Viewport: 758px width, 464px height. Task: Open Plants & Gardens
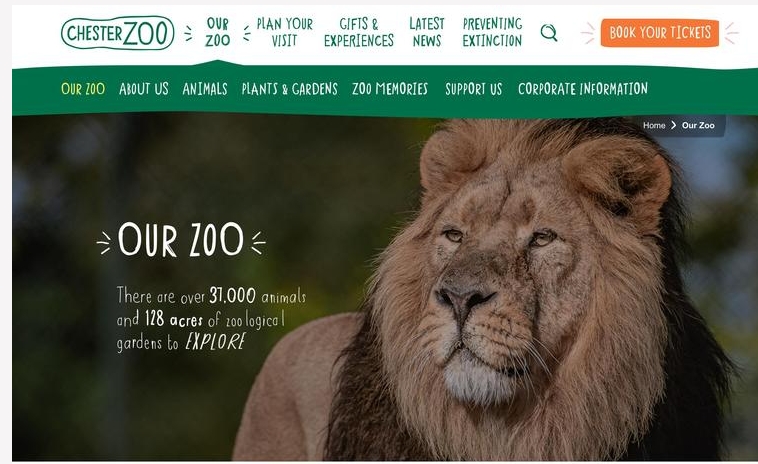pyautogui.click(x=290, y=89)
